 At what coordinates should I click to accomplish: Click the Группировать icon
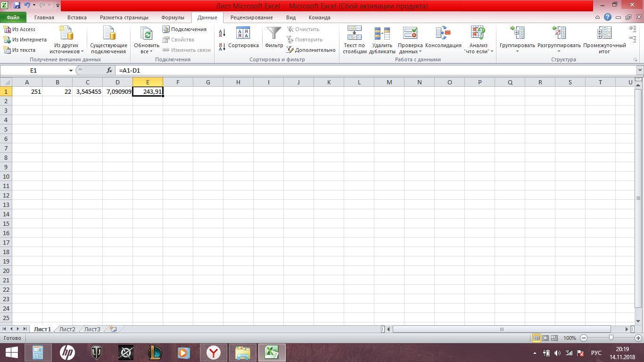tap(517, 33)
